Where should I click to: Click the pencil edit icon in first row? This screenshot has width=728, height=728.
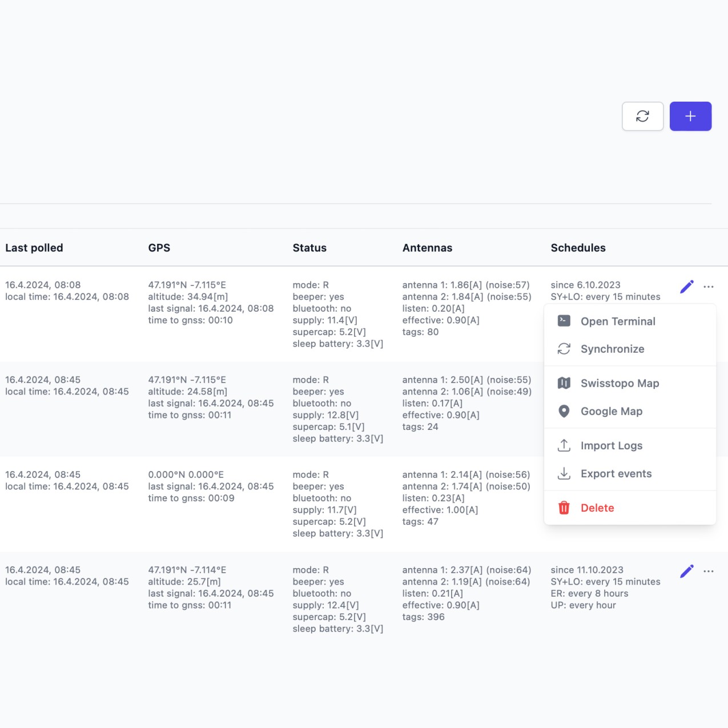687,287
